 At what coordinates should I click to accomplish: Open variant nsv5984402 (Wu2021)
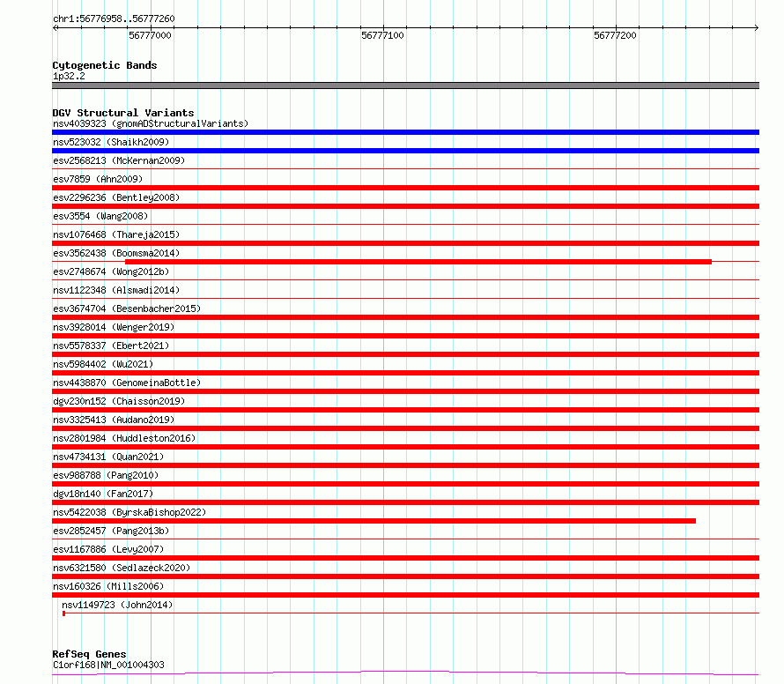[x=103, y=364]
